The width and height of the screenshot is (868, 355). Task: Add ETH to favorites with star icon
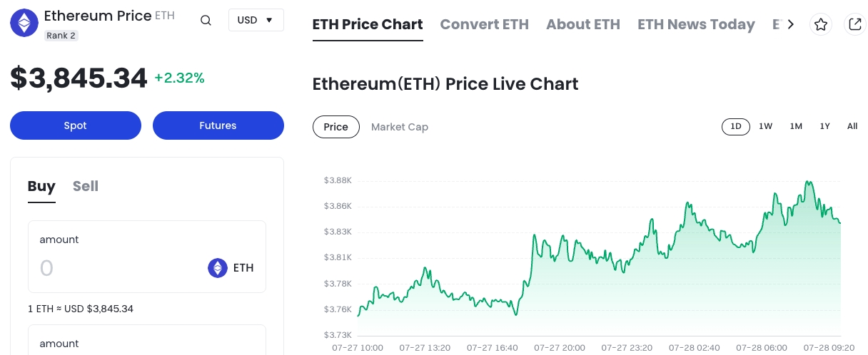pyautogui.click(x=821, y=25)
